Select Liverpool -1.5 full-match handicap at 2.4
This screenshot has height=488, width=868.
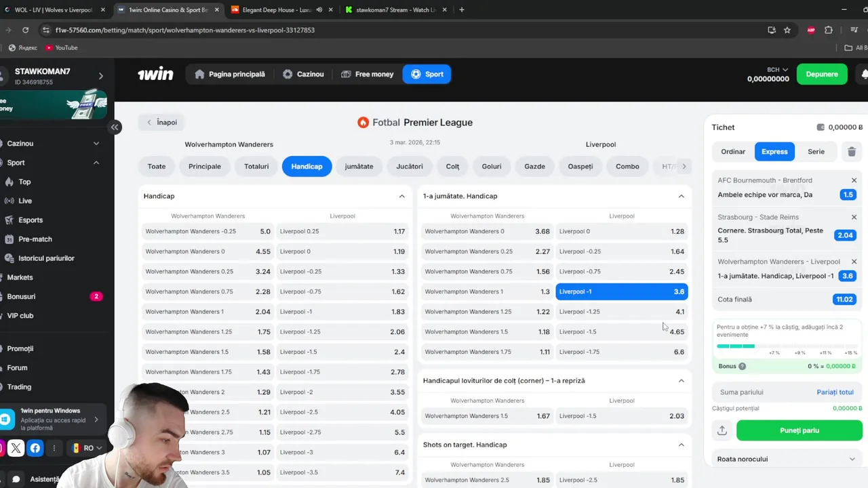[x=342, y=352]
